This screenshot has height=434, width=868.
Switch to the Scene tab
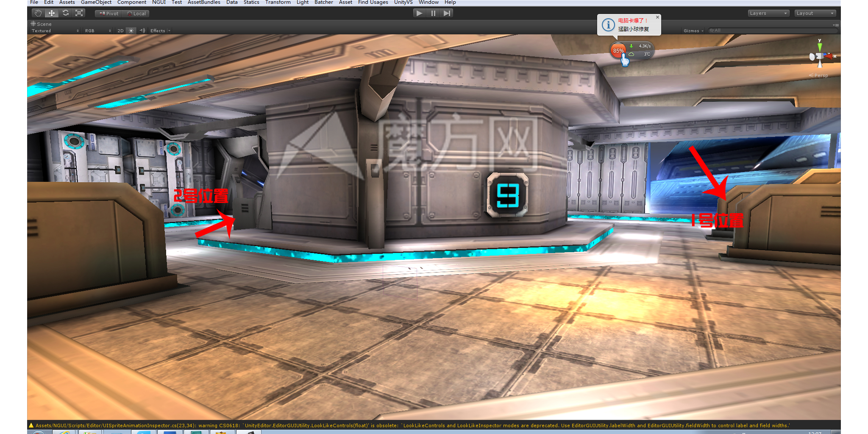41,24
